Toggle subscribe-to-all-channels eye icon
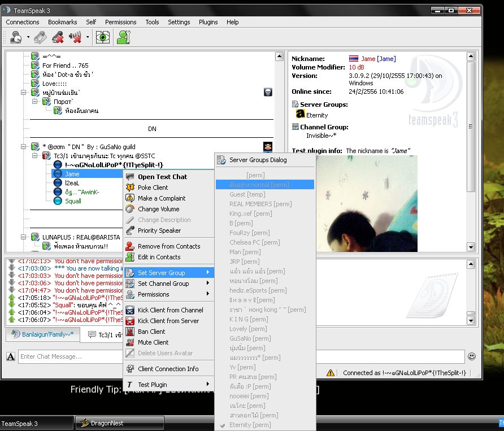This screenshot has height=431, width=504. tap(103, 37)
